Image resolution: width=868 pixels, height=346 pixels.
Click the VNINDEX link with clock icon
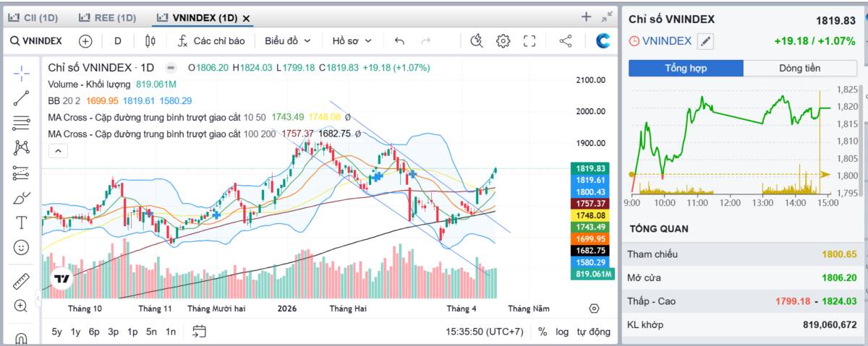tap(660, 41)
